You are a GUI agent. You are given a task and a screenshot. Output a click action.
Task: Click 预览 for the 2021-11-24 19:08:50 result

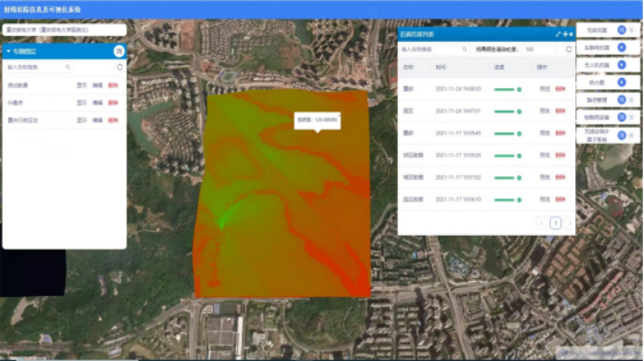545,89
